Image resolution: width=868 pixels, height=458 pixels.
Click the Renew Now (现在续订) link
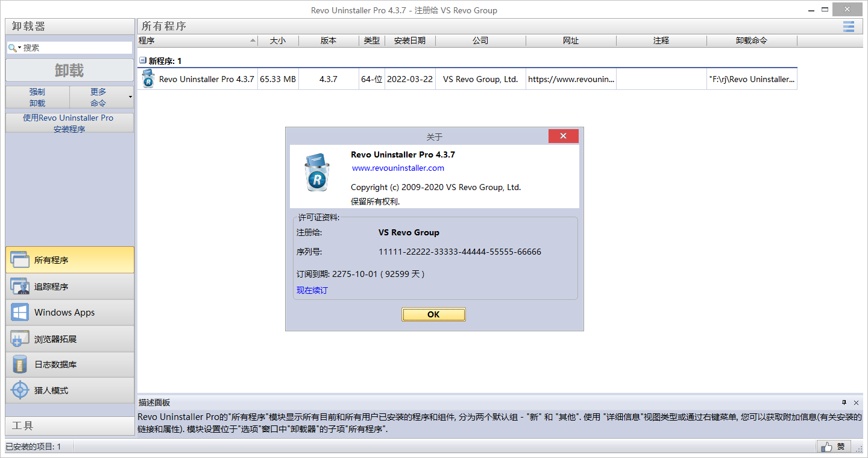312,290
